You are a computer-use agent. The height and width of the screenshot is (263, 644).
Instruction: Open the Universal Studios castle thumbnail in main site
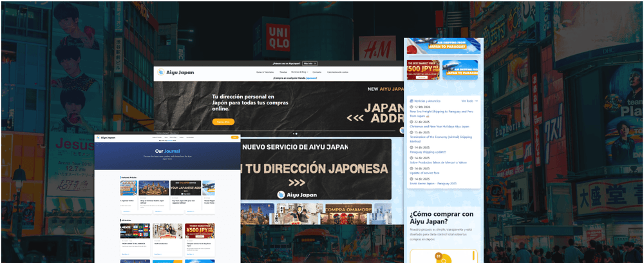[x=258, y=213]
